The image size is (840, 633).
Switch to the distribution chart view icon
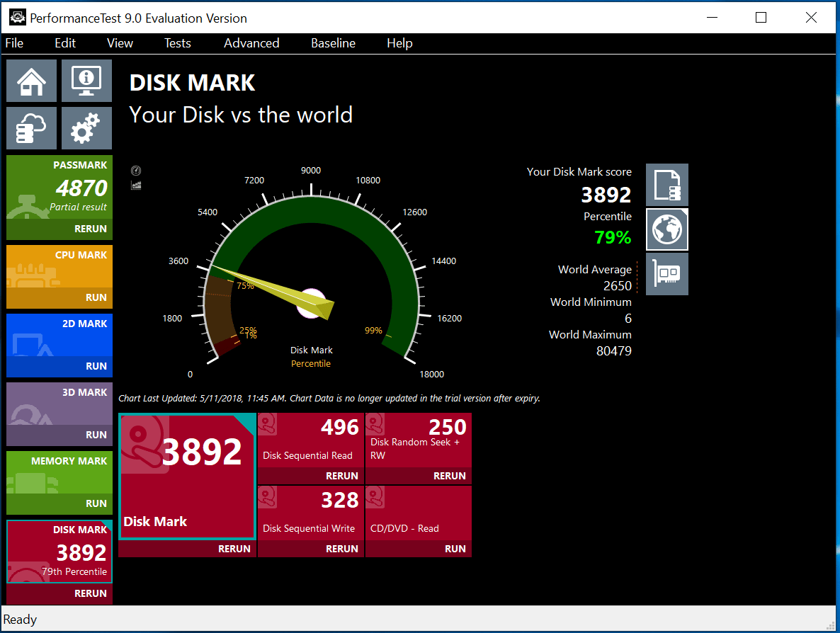136,185
